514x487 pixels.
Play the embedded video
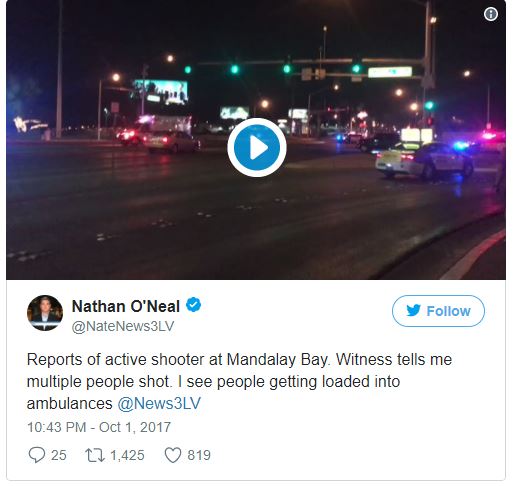(257, 147)
